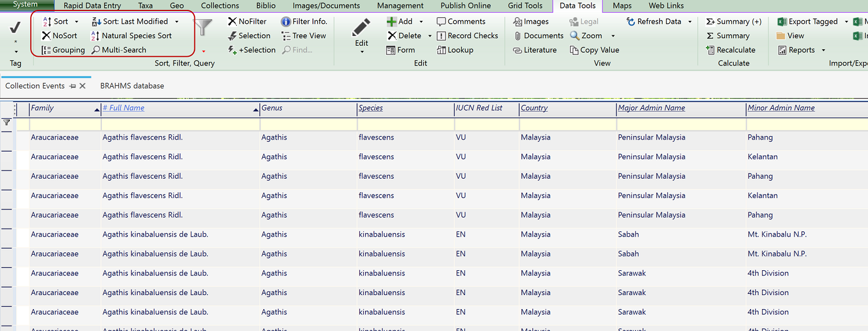
Task: Expand the Export Tagged dropdown arrow
Action: coord(846,21)
